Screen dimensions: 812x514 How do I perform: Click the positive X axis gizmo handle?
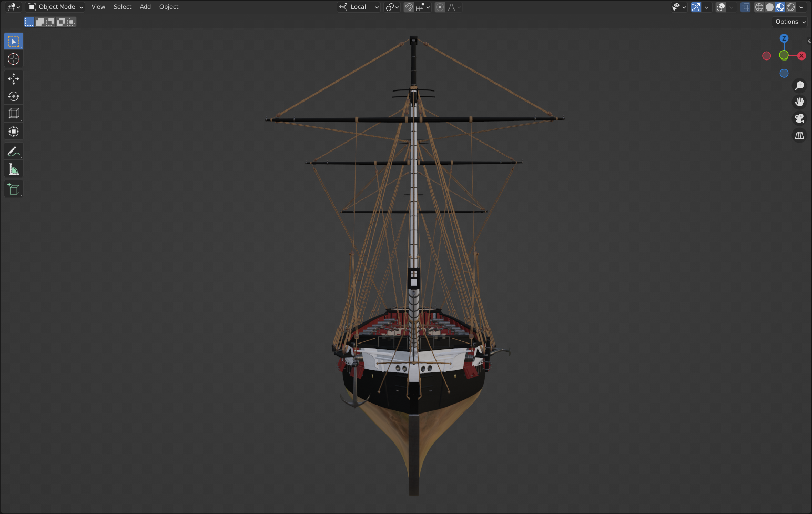click(801, 56)
